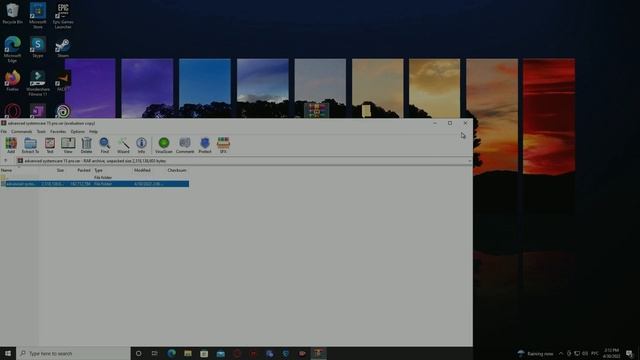Sort by the Packed column header

pyautogui.click(x=84, y=170)
